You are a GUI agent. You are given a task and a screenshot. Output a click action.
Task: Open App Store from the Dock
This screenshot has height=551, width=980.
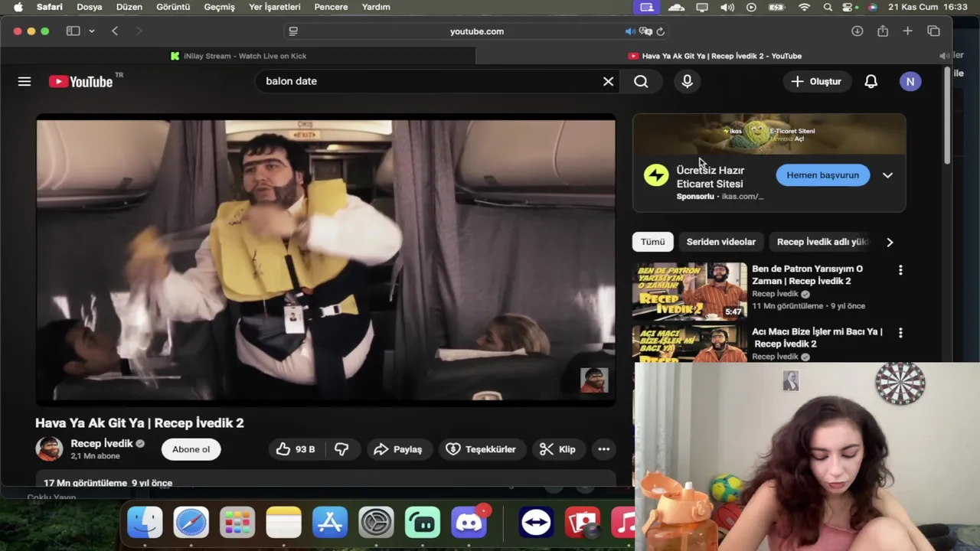[x=330, y=523]
